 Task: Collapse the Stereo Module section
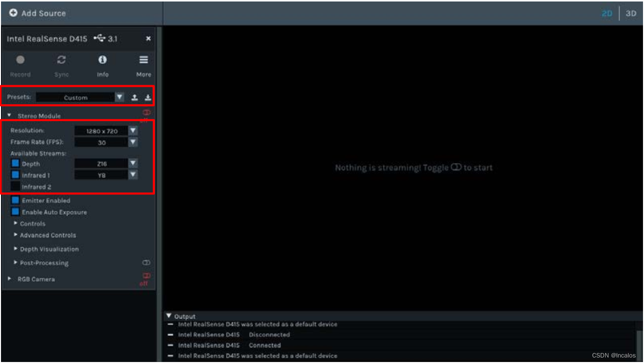(9, 116)
